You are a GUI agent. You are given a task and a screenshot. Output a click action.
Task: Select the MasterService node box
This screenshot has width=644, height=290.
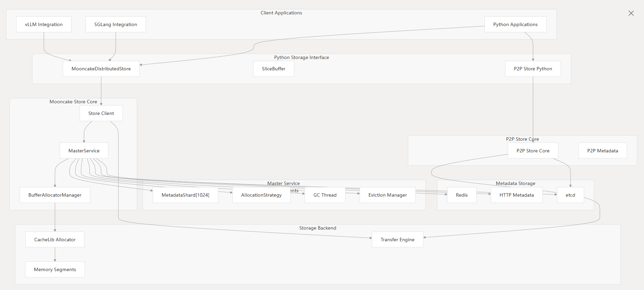(84, 151)
